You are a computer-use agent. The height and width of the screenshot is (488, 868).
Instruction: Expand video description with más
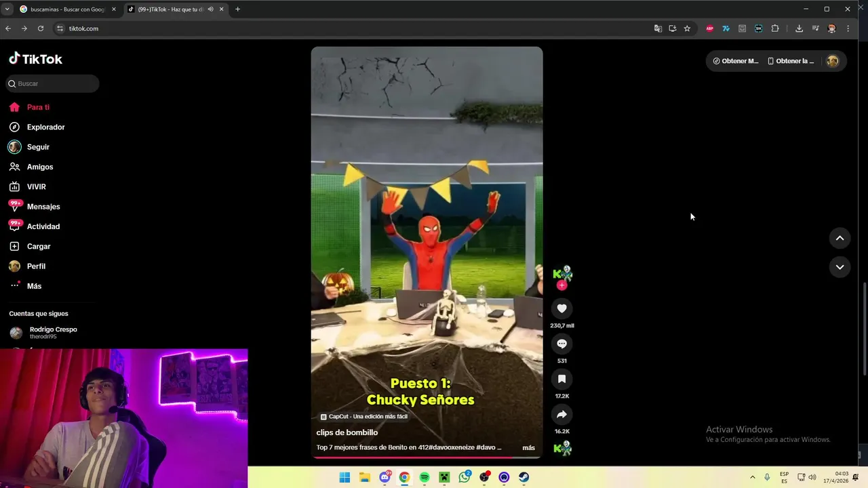tap(528, 447)
